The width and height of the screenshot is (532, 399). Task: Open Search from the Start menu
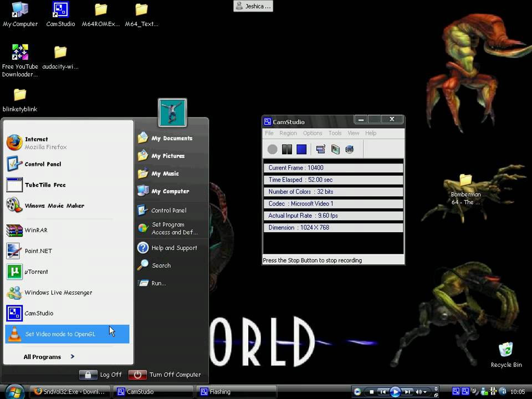tap(171, 265)
